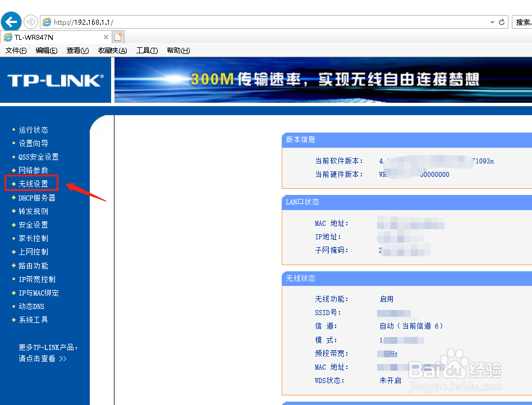
Task: Click the 搜索 search icon at top right
Action: 523,21
